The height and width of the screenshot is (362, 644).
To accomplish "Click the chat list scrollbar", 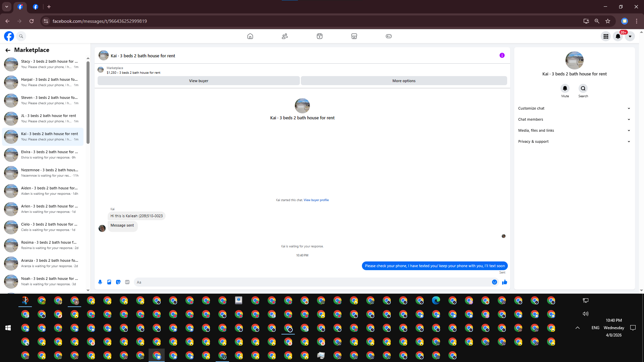I will (x=88, y=102).
